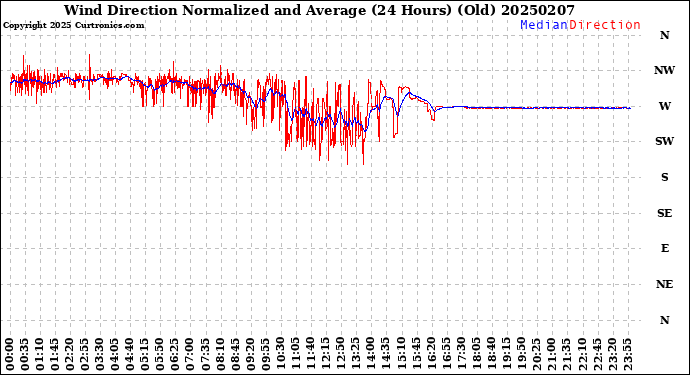This screenshot has width=690, height=375.
Task: Click the bottom N axis label
Action: pyautogui.click(x=664, y=320)
